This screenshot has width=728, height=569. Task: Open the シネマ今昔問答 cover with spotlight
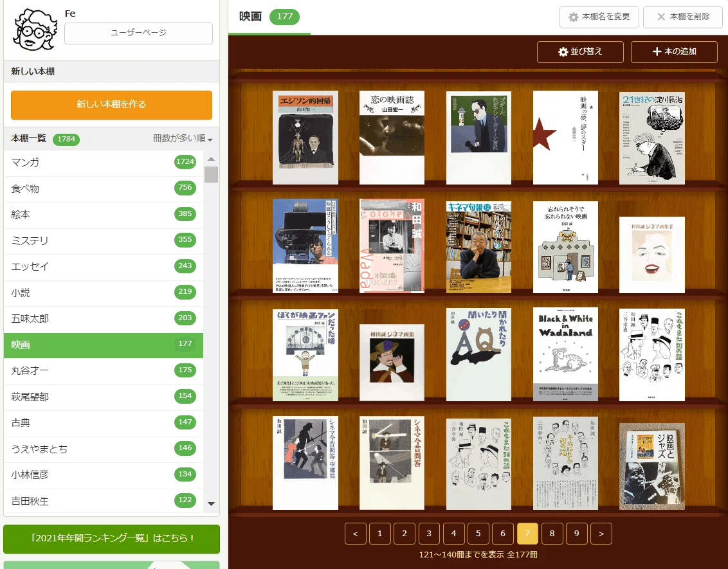coord(392,463)
